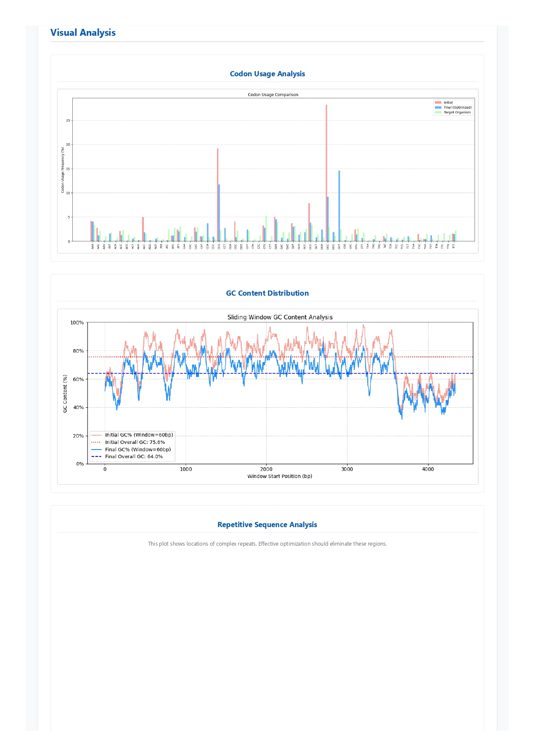Click the GC Content (%) y-axis label
The width and height of the screenshot is (534, 756).
65,394
